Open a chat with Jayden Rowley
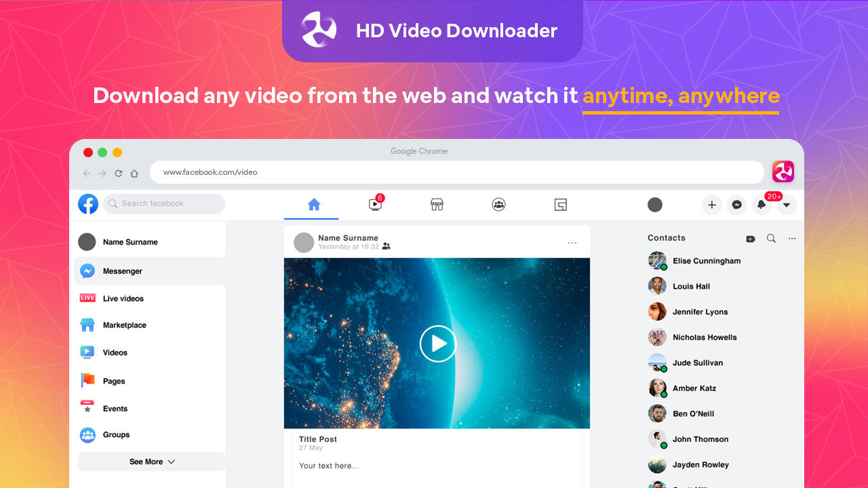Screen dimensions: 868x488 pyautogui.click(x=689, y=465)
